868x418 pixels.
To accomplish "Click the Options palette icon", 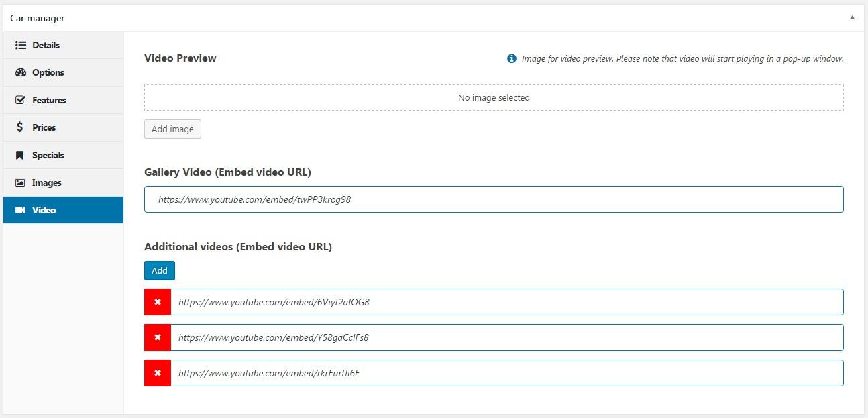I will (20, 72).
